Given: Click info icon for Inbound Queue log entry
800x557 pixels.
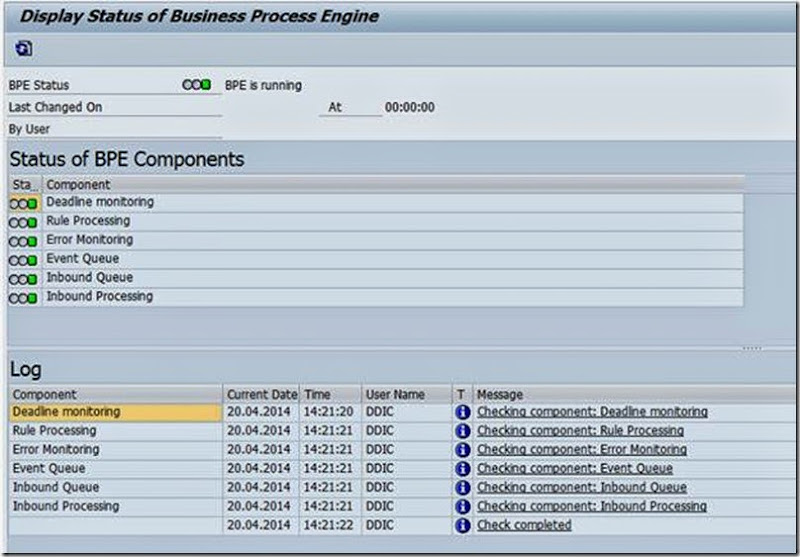Looking at the screenshot, I should tap(463, 488).
